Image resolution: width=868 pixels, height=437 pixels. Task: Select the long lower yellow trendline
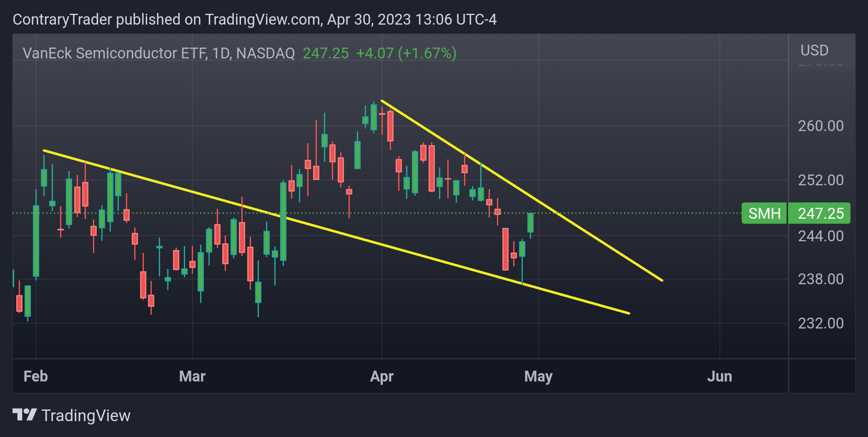tap(336, 232)
